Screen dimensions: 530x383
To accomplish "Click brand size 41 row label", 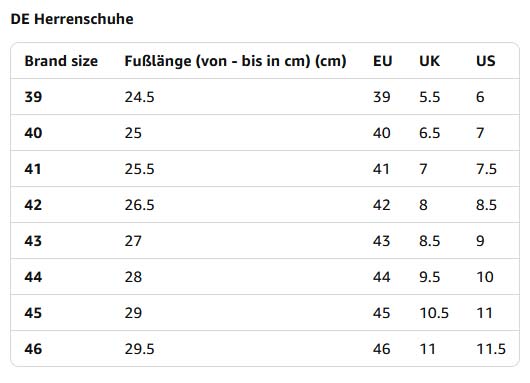I will [x=33, y=169].
